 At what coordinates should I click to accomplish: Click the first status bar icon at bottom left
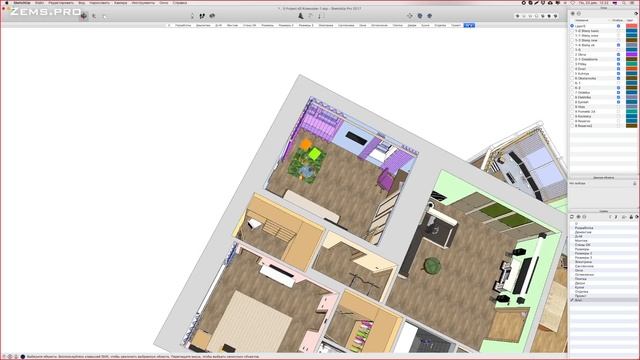(x=4, y=357)
